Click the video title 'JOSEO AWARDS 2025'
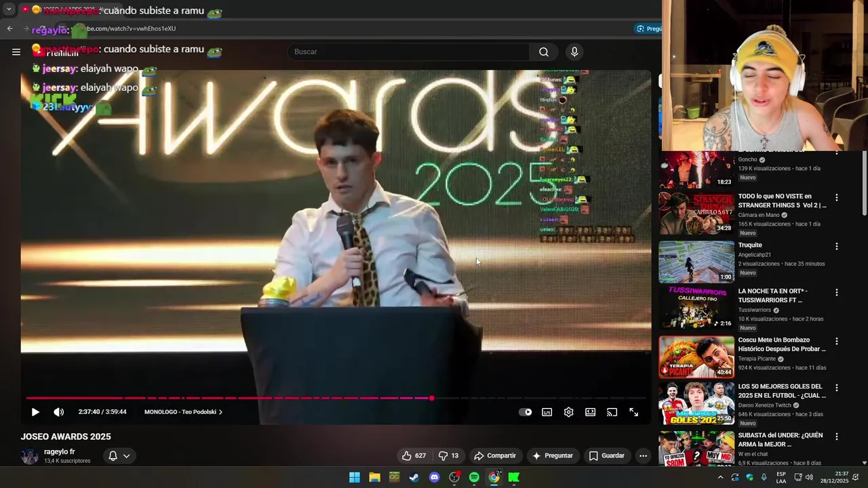868x488 pixels. coord(66,436)
